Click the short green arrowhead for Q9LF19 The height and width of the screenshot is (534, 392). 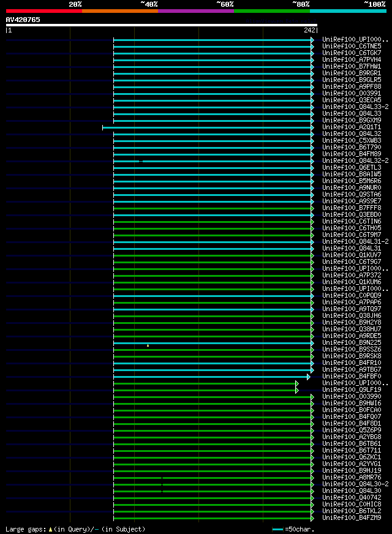point(297,391)
